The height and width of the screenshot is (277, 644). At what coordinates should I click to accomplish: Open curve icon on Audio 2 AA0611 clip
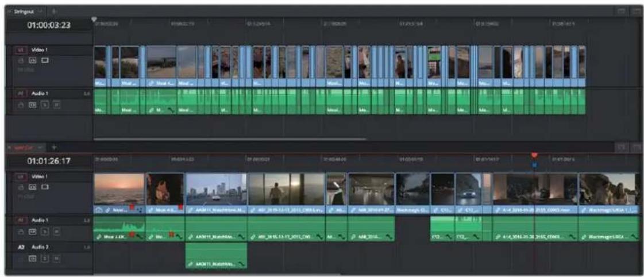pos(241,263)
